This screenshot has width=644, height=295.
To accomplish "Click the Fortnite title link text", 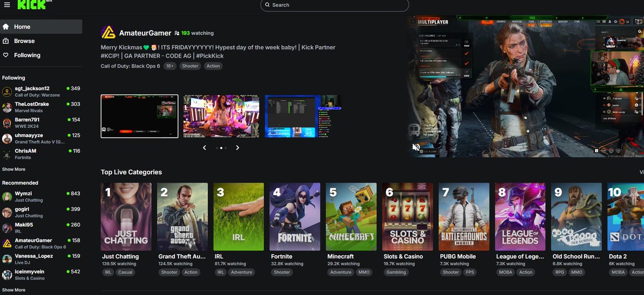I will click(282, 257).
